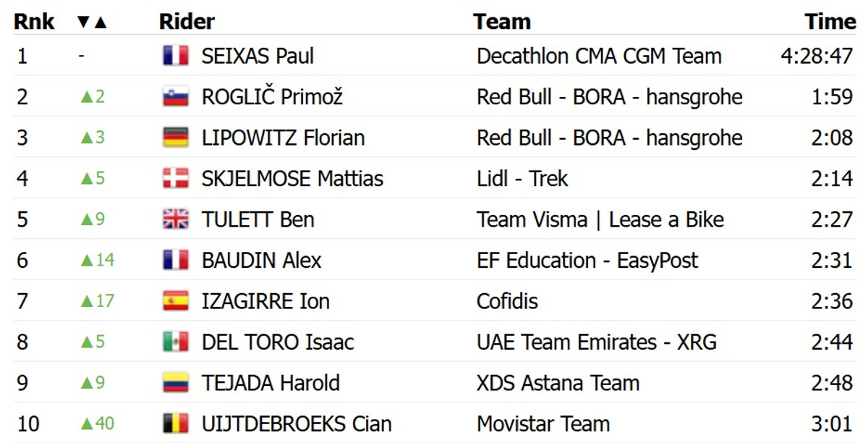Click the Team column header
The height and width of the screenshot is (443, 868).
502,22
